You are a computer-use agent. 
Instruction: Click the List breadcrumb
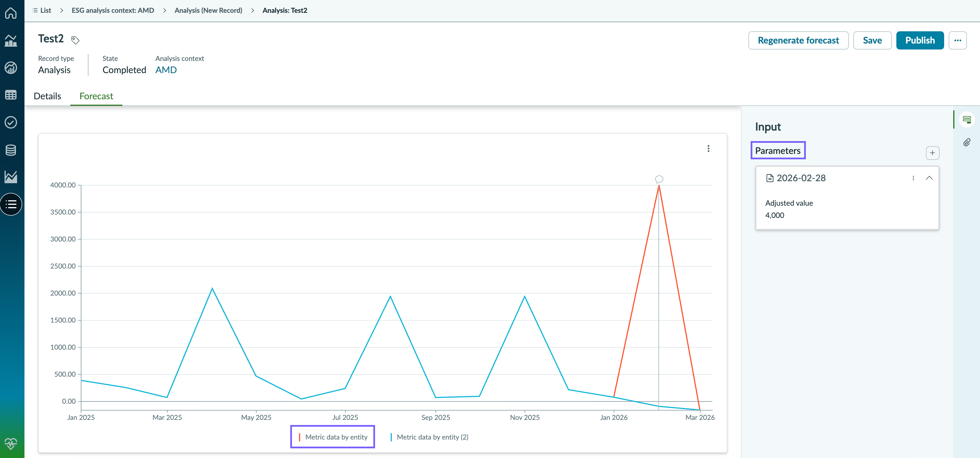pos(42,10)
